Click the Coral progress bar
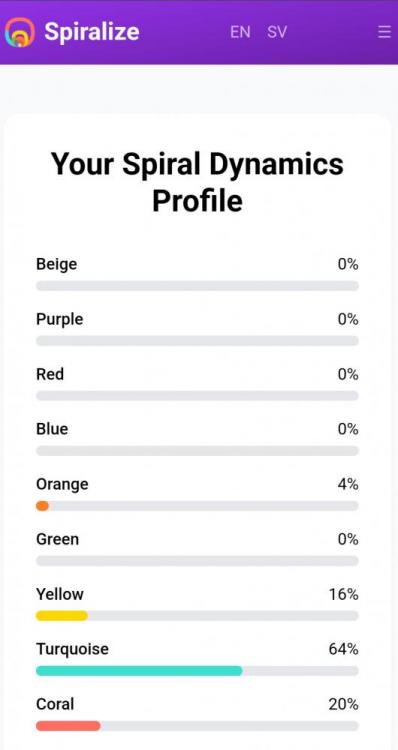This screenshot has height=750, width=398. (197, 726)
